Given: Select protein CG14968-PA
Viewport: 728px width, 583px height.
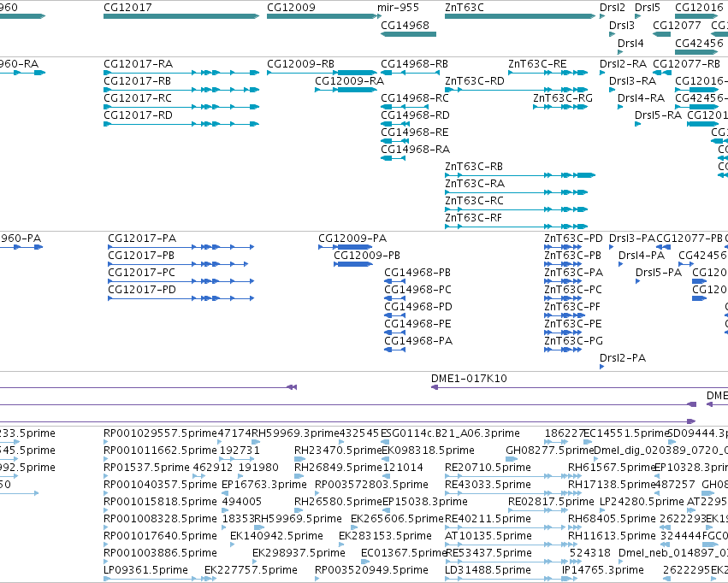Looking at the screenshot, I should point(395,350).
